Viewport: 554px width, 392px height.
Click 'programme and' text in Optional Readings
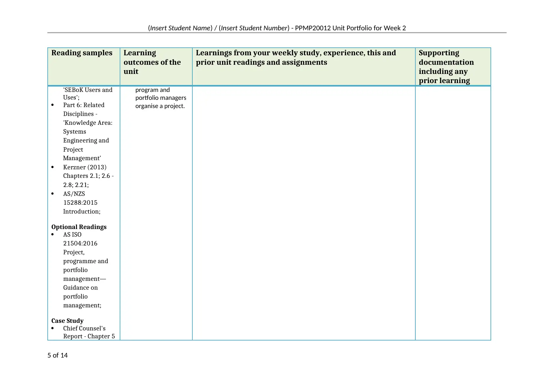pyautogui.click(x=85, y=261)
